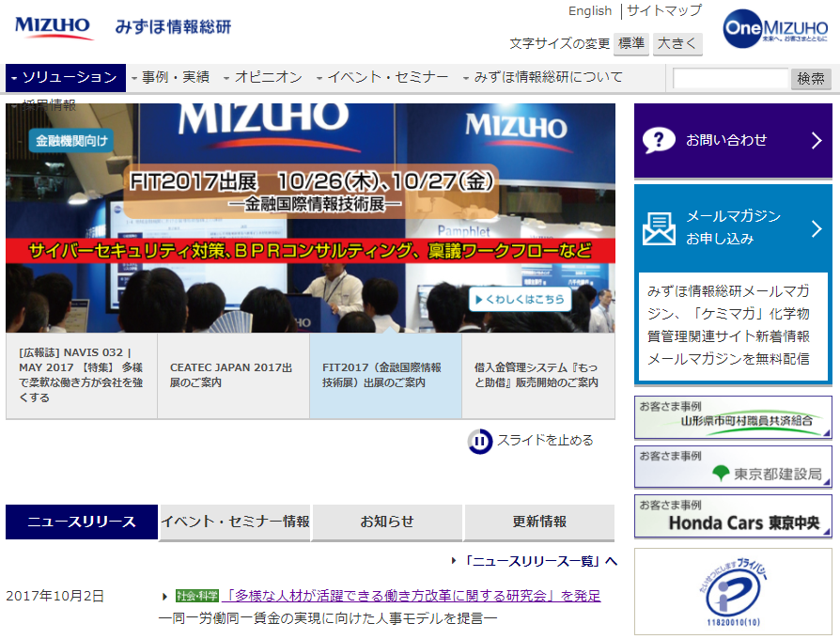Image resolution: width=840 pixels, height=639 pixels.
Task: Click the くわしくはこちら button on slide
Action: 520,300
